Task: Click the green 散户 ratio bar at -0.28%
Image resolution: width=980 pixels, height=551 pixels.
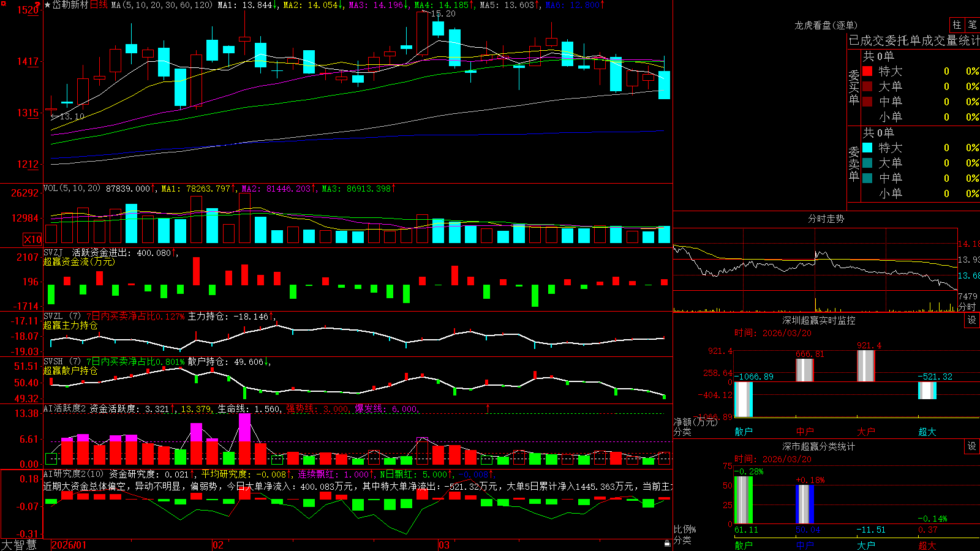Action: (744, 500)
